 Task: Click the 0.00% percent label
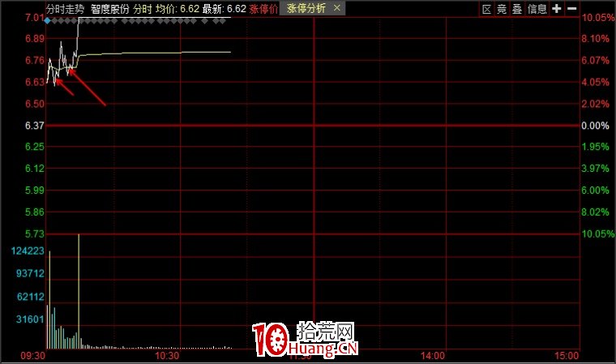pos(595,126)
